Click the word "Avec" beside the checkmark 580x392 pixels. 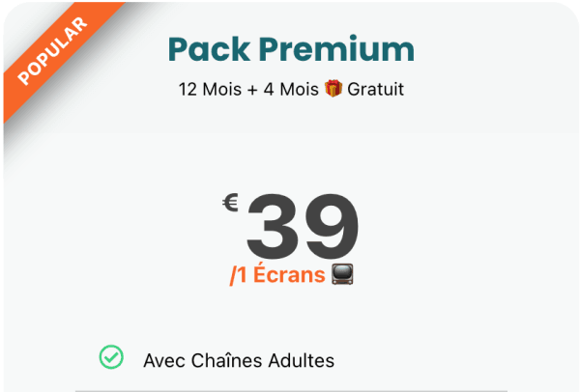tap(162, 361)
